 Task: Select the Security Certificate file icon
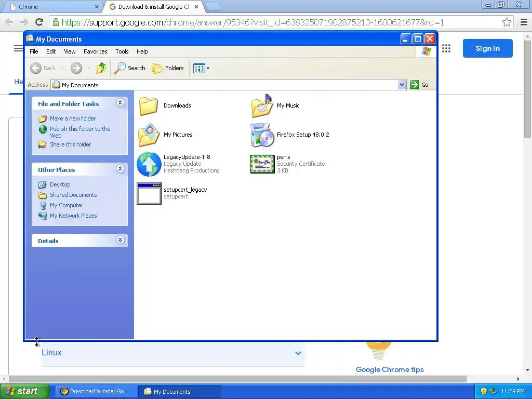262,164
